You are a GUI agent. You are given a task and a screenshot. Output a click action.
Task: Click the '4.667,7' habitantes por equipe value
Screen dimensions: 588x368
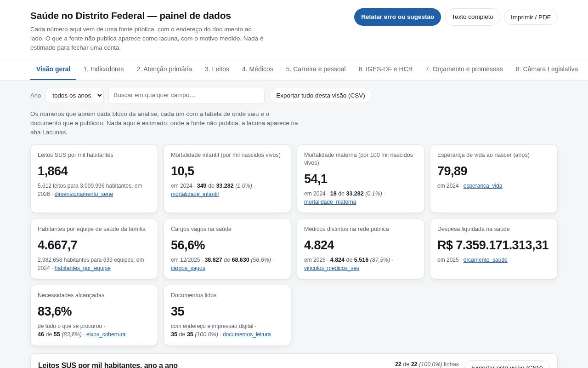tap(57, 245)
